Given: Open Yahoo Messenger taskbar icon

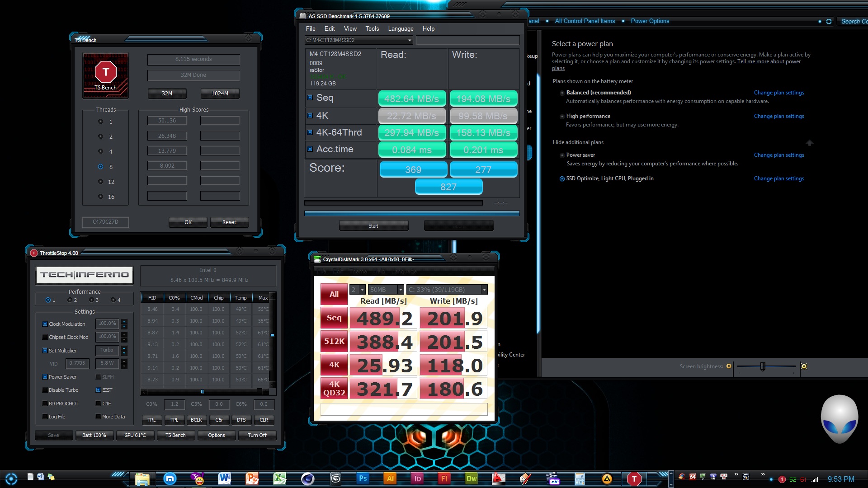Looking at the screenshot, I should pos(198,479).
